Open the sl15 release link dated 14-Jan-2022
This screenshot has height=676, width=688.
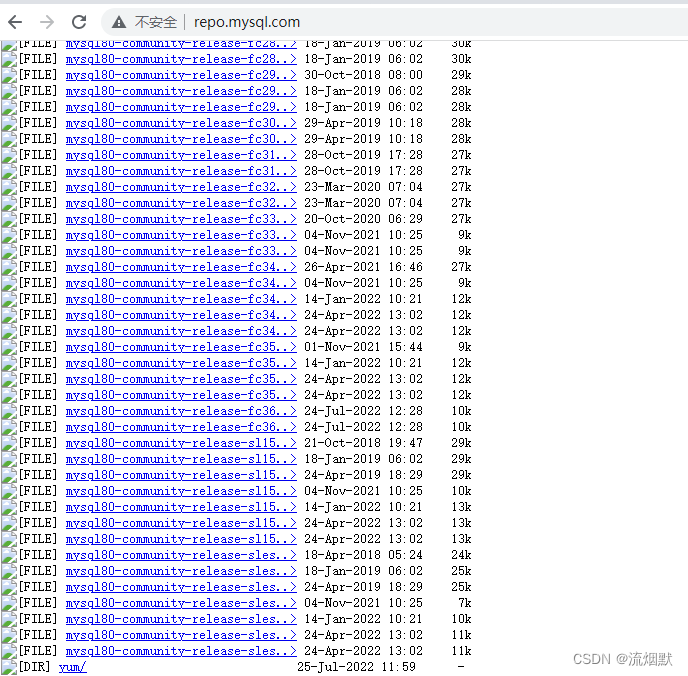pos(181,507)
